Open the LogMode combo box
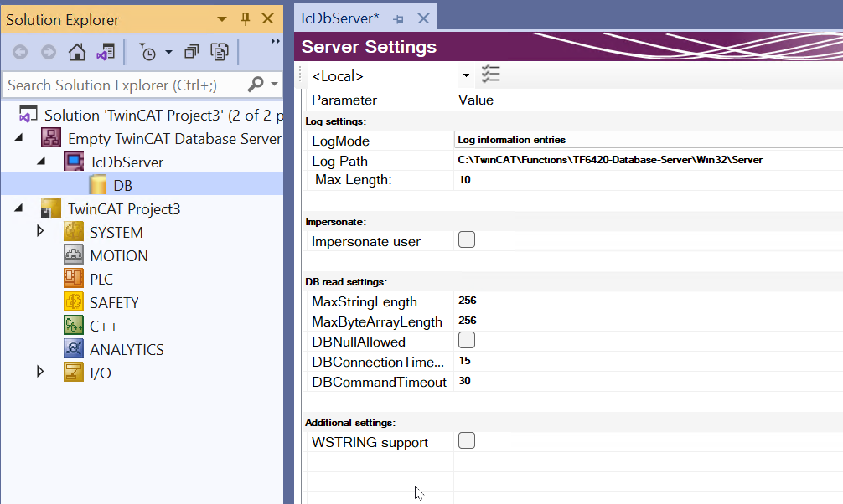The height and width of the screenshot is (504, 843). pos(649,140)
